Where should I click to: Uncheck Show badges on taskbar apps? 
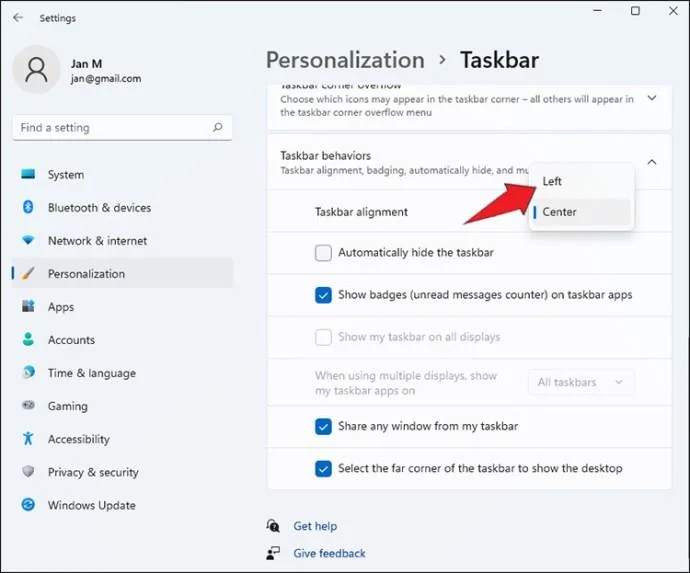pos(323,295)
